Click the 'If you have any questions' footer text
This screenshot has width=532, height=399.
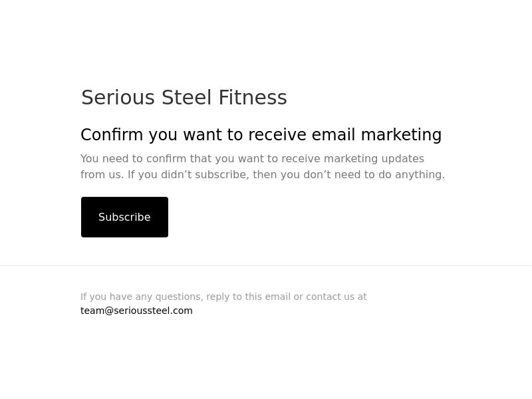pyautogui.click(x=223, y=297)
